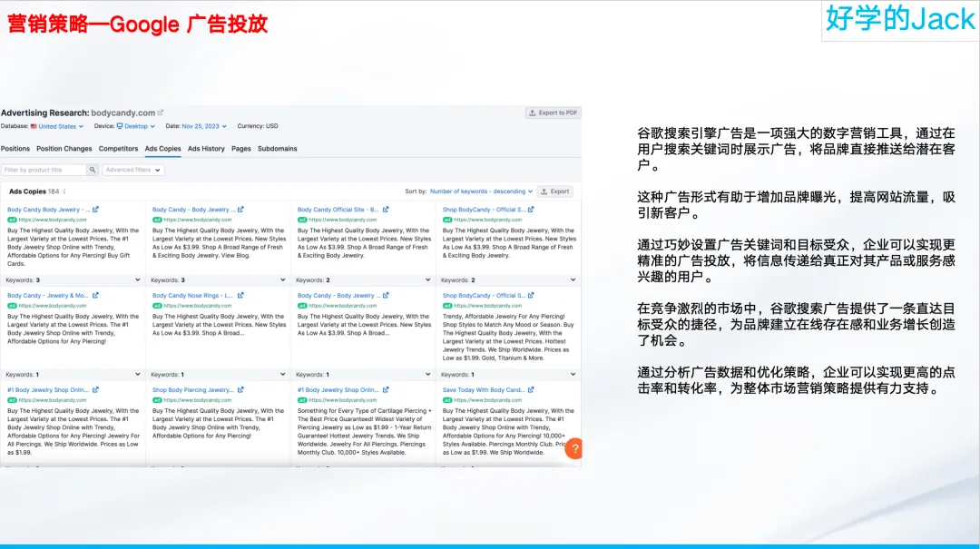980x549 pixels.
Task: Click the Ad badge in Body Candy Official Site card
Action: [x=302, y=221]
